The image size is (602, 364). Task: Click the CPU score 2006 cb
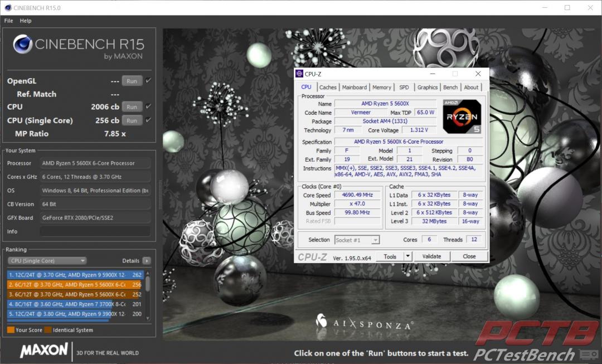pyautogui.click(x=105, y=106)
